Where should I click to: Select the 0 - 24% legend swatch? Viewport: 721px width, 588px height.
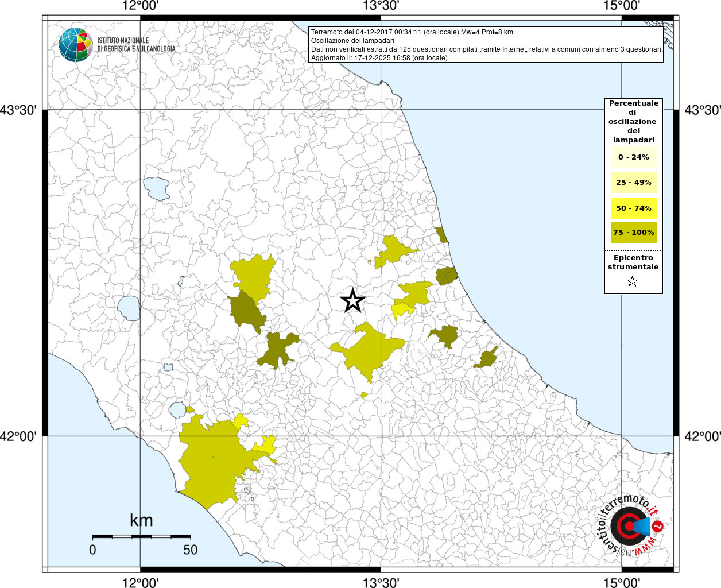pyautogui.click(x=633, y=157)
